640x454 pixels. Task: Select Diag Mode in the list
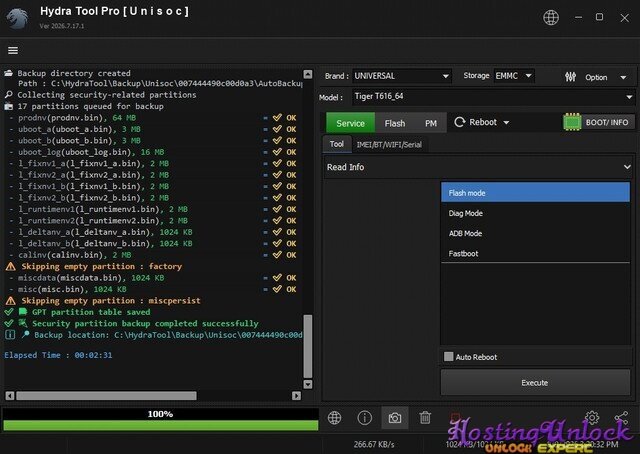pyautogui.click(x=535, y=213)
